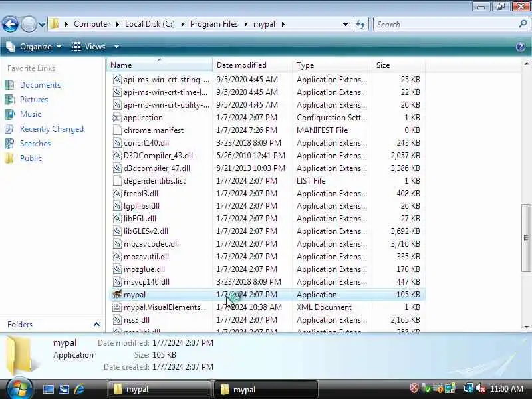Select the libEGL.dll file icon
532x399 pixels.
coord(117,219)
